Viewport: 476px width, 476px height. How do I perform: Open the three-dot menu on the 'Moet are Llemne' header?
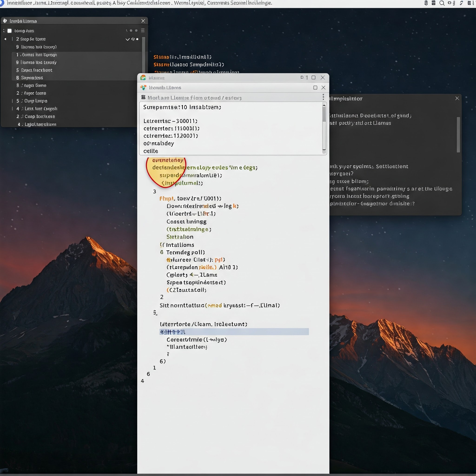click(x=324, y=97)
